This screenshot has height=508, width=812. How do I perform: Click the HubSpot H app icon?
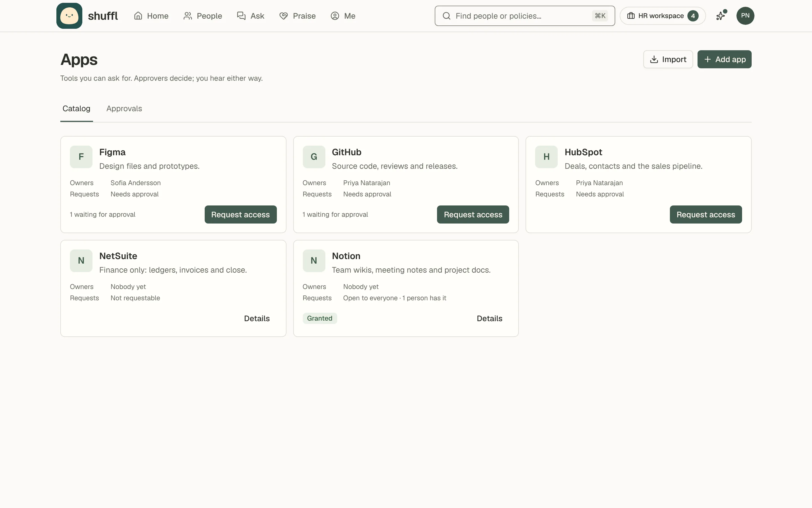click(x=546, y=157)
